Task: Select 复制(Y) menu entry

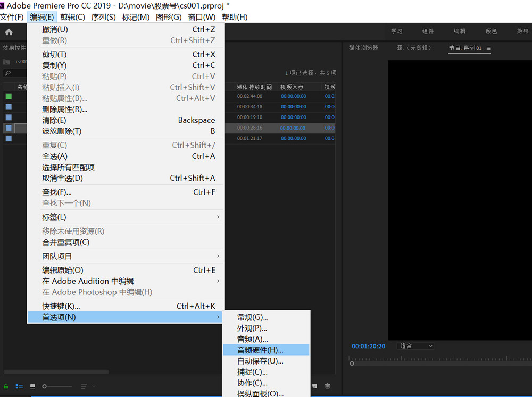Action: 126,65
